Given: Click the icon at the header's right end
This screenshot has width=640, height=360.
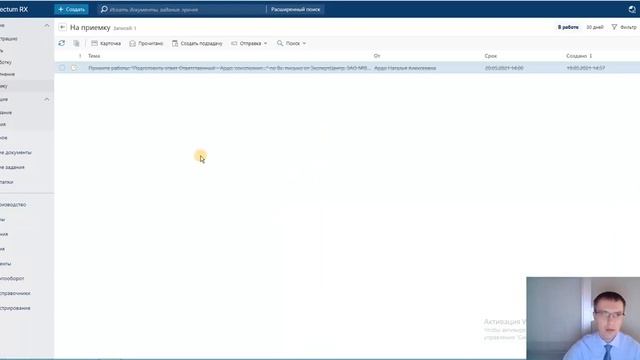Looking at the screenshot, I should (x=632, y=9).
